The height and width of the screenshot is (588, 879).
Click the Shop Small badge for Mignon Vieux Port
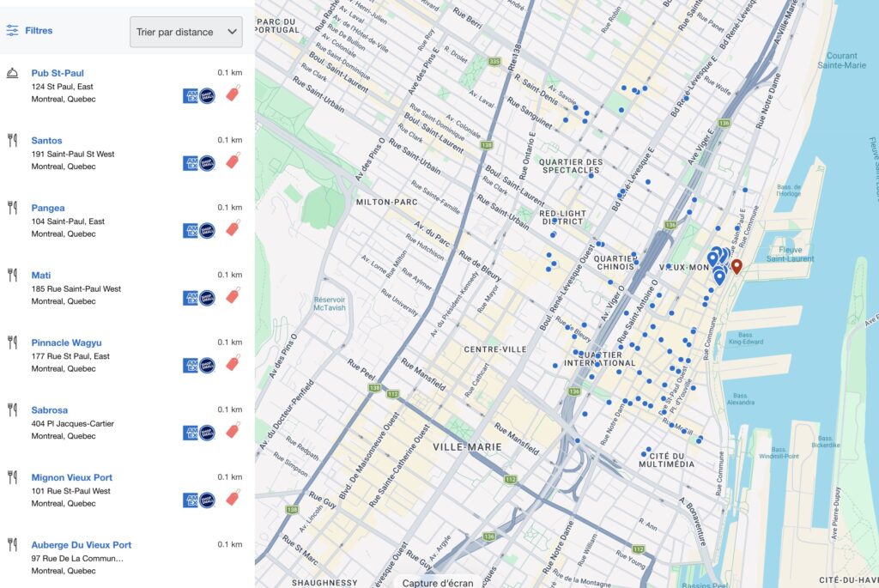click(208, 500)
